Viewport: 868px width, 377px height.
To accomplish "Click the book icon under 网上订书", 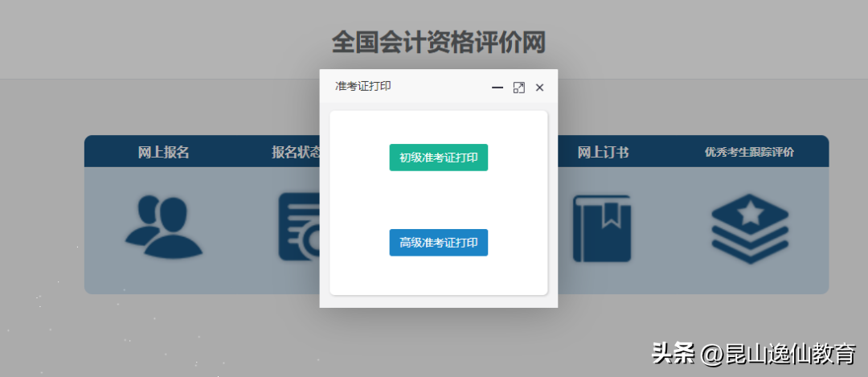I will [x=602, y=228].
